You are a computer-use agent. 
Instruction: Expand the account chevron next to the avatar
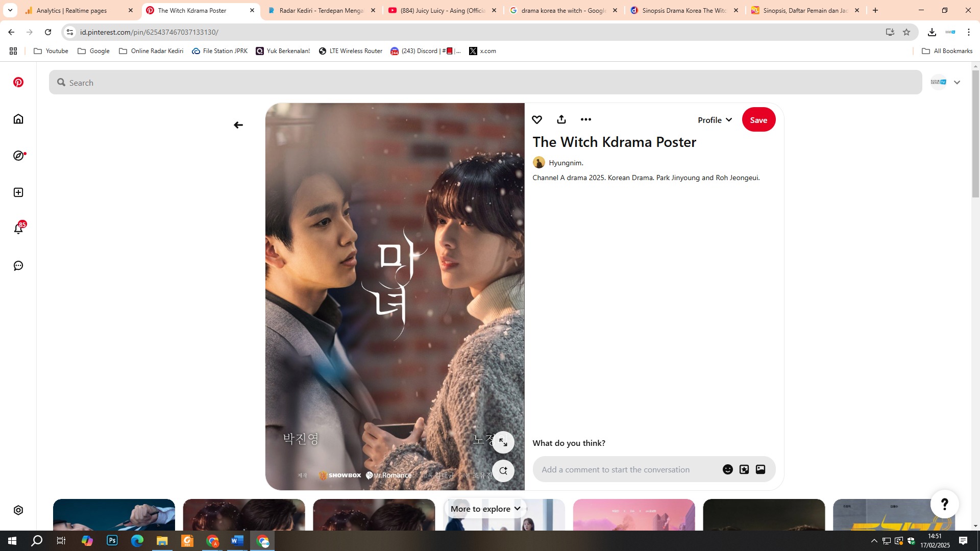957,82
